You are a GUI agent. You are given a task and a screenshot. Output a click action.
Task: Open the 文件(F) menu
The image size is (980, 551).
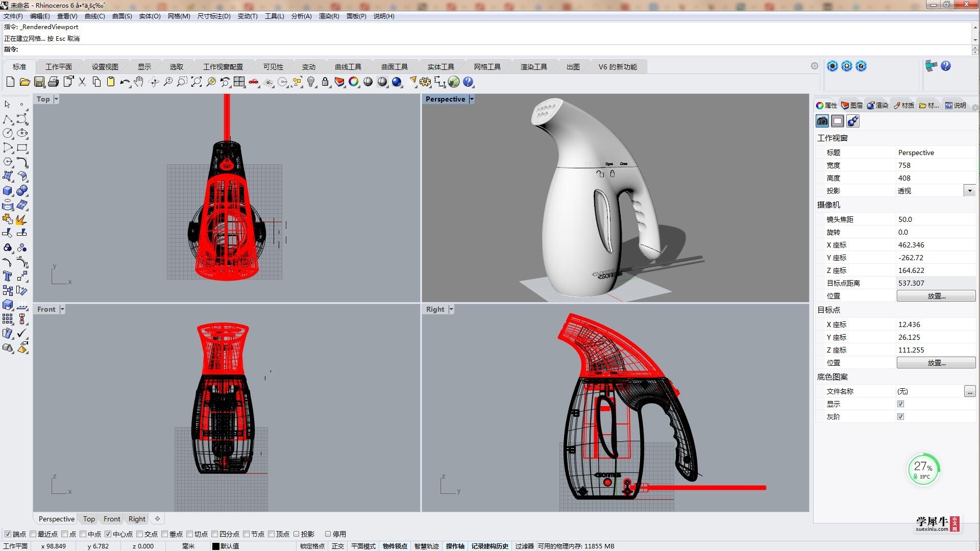tap(13, 16)
